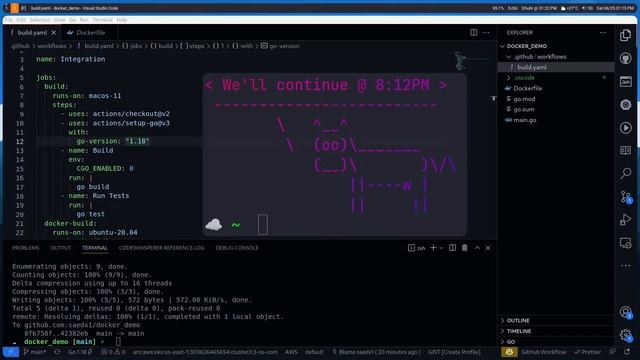This screenshot has height=360, width=640.
Task: Open the Selection menu in the menu bar
Action: [x=40, y=20]
